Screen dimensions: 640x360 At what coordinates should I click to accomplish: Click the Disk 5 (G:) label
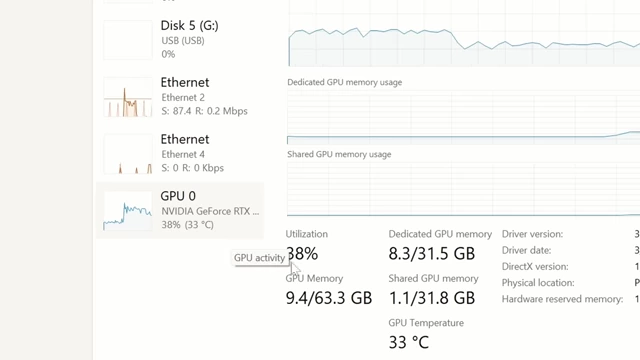click(x=189, y=26)
